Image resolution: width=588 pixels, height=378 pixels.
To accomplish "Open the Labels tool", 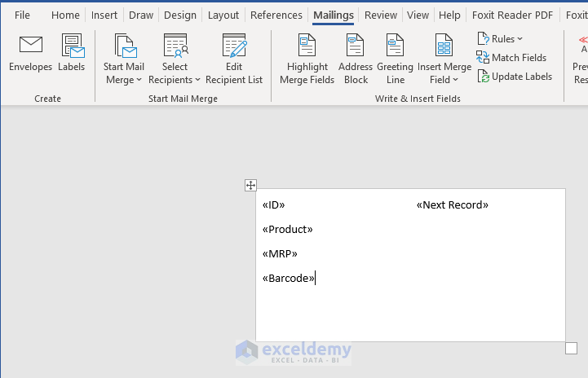I will (x=72, y=46).
